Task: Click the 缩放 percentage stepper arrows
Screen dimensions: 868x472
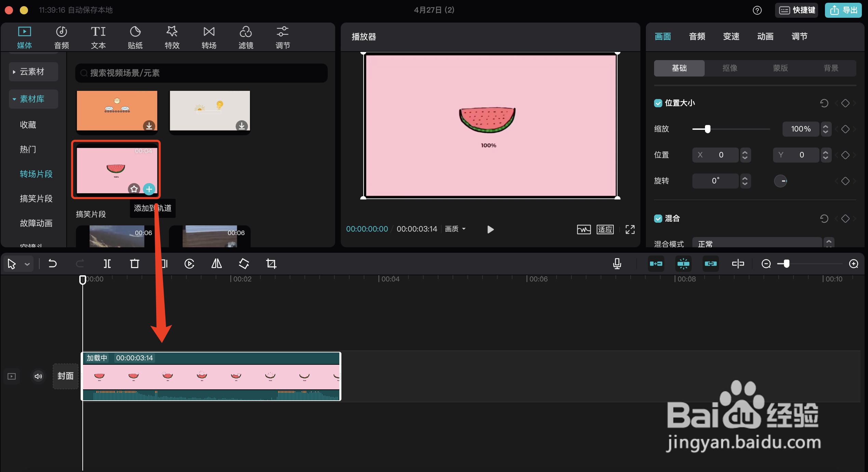Action: click(x=825, y=129)
